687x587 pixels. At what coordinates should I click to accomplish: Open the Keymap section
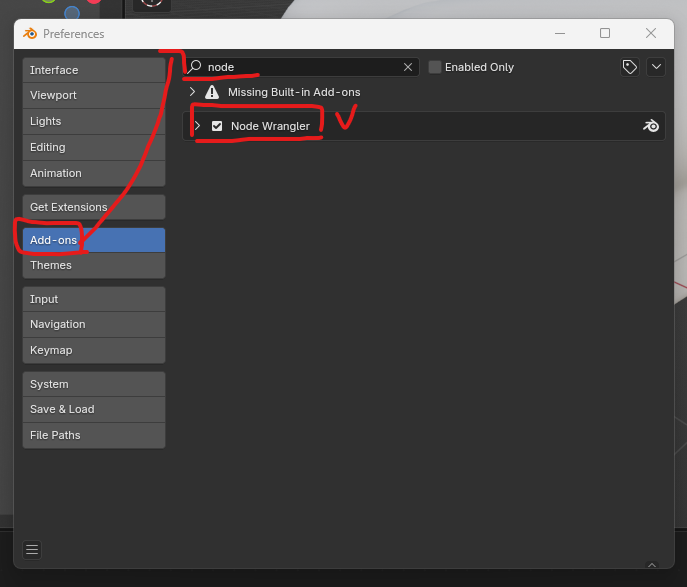pyautogui.click(x=94, y=350)
